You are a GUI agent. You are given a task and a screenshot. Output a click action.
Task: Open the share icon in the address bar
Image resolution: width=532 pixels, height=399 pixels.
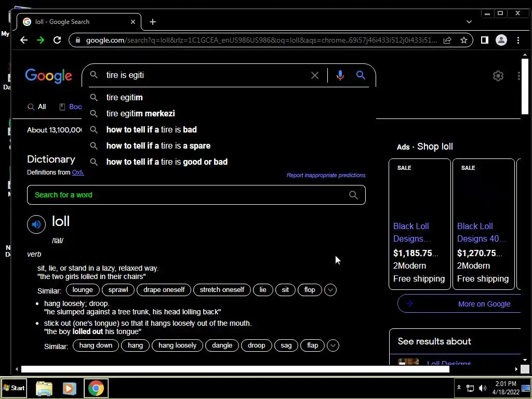(x=447, y=40)
